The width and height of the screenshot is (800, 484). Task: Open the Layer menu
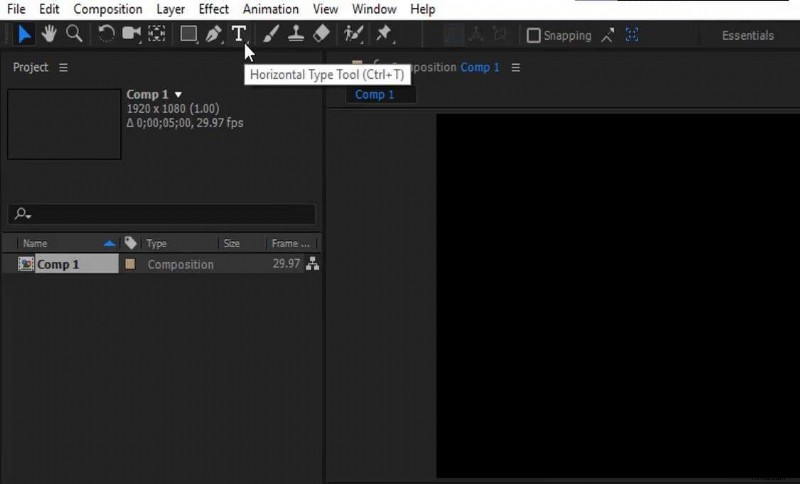[170, 9]
